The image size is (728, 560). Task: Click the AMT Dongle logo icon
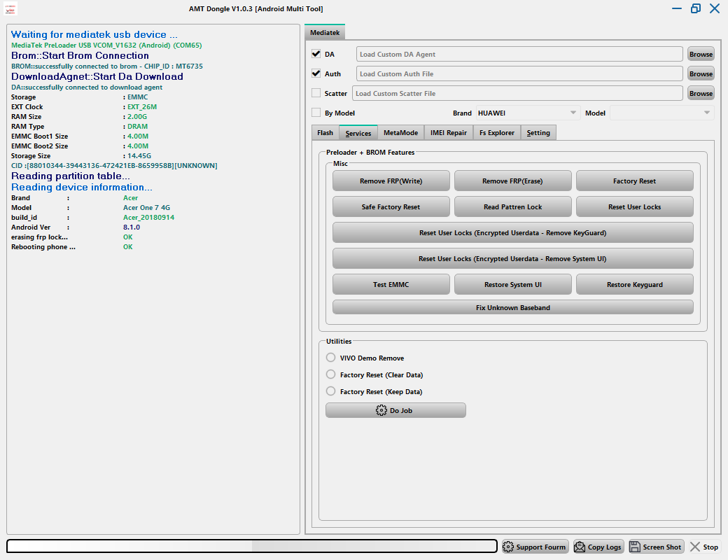(x=11, y=8)
